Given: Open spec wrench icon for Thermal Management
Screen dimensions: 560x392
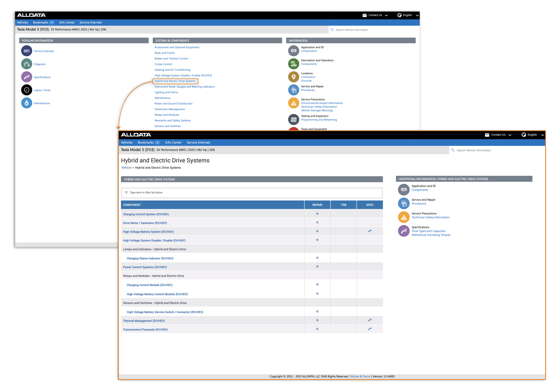Looking at the screenshot, I should click(370, 320).
